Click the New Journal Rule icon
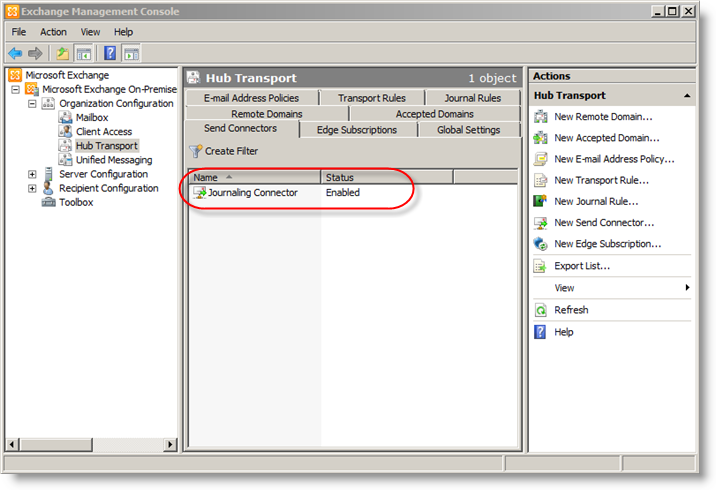 tap(541, 201)
